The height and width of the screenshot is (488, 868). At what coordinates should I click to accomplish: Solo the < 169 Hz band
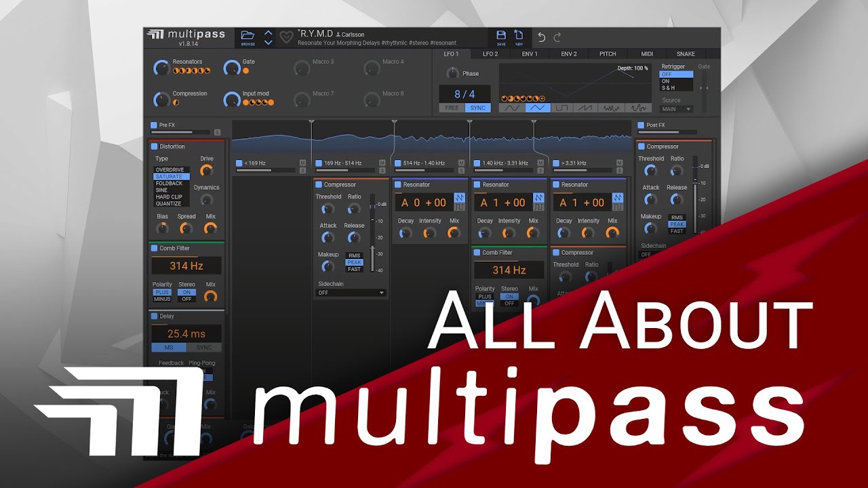(302, 170)
